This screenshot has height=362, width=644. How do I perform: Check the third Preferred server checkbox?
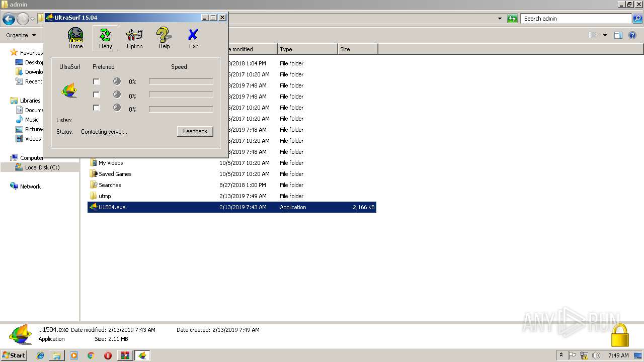click(x=96, y=108)
